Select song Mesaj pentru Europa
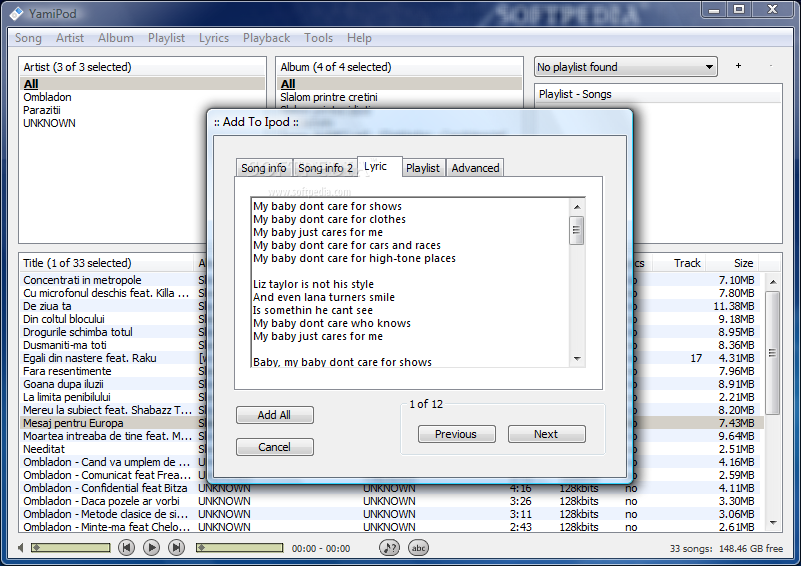 [x=73, y=423]
